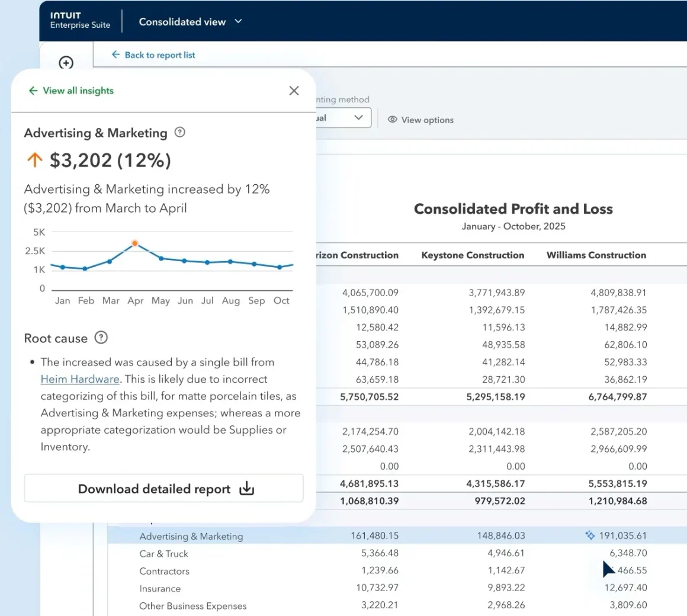Click View all insights link
The width and height of the screenshot is (687, 616).
click(72, 91)
